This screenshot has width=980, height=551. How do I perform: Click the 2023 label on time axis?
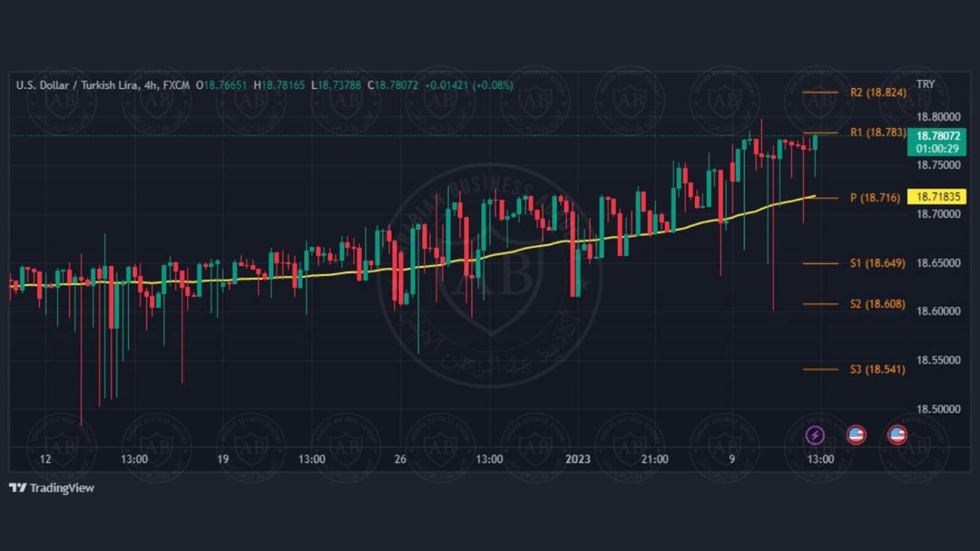[x=578, y=459]
